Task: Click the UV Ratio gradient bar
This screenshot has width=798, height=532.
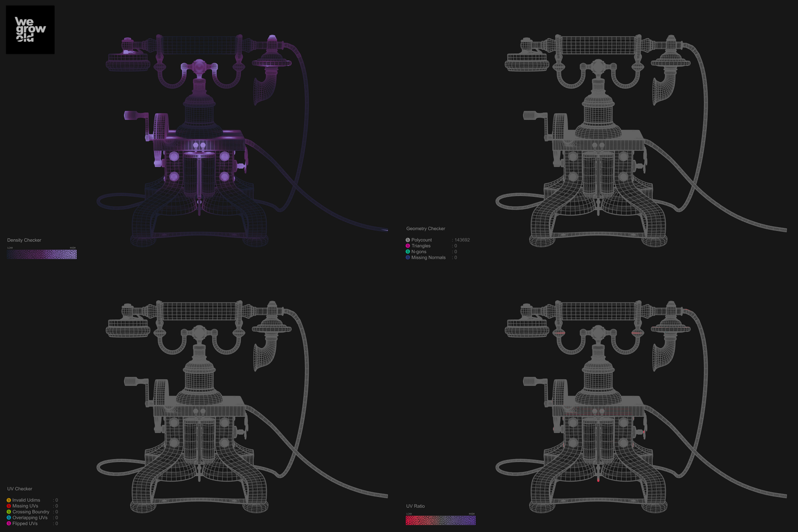Action: tap(441, 520)
